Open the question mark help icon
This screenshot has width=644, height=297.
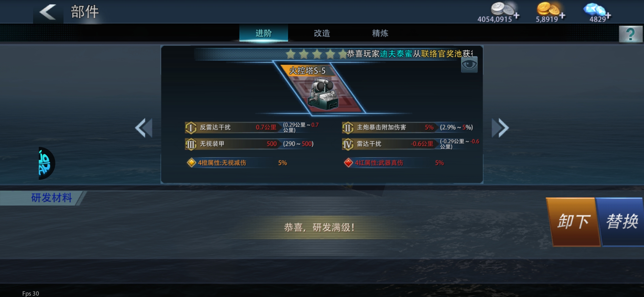pyautogui.click(x=631, y=34)
